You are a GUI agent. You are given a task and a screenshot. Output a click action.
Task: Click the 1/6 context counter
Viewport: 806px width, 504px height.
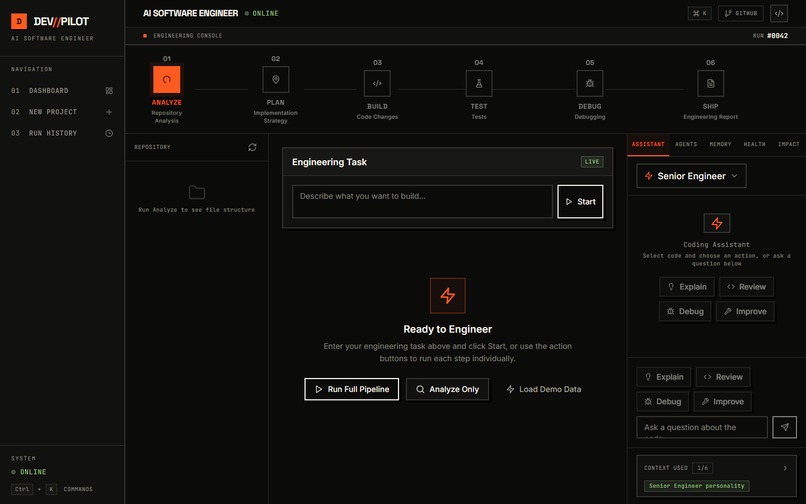702,468
